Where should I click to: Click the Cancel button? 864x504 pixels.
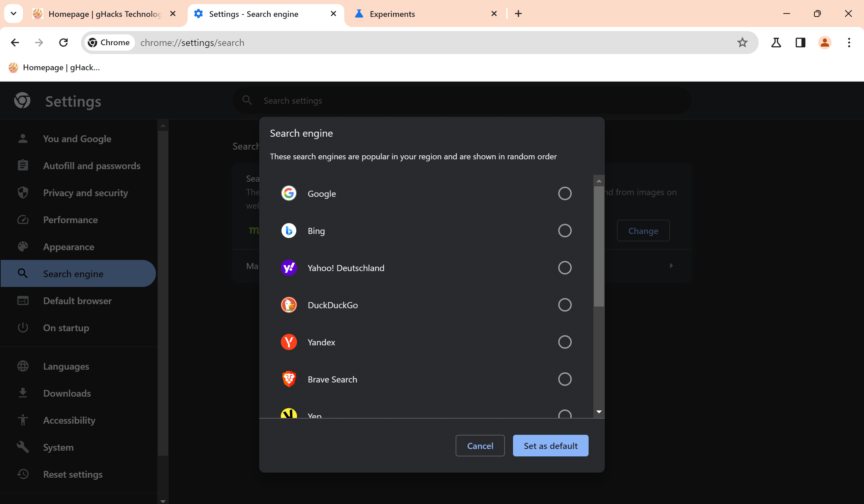point(480,445)
